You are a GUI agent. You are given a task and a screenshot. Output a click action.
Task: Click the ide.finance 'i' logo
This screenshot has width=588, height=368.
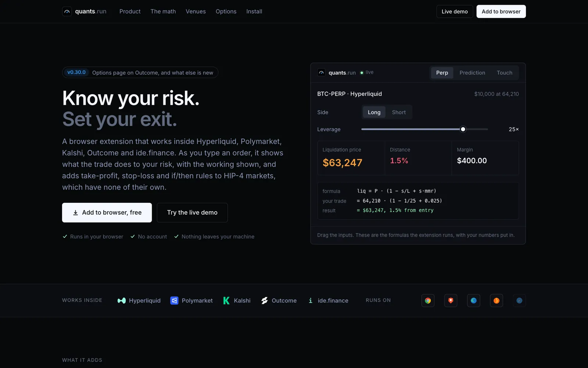(x=311, y=301)
